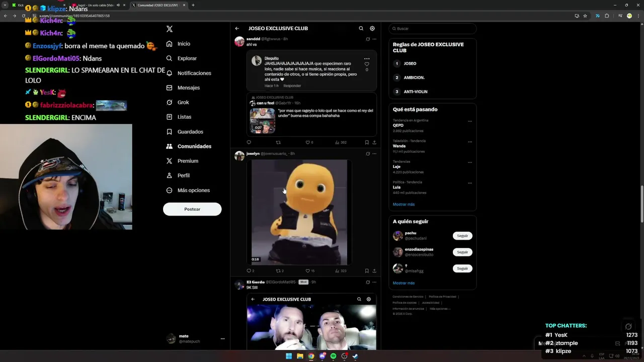Open Laje trend options menu
This screenshot has width=644, height=362.
470,162
